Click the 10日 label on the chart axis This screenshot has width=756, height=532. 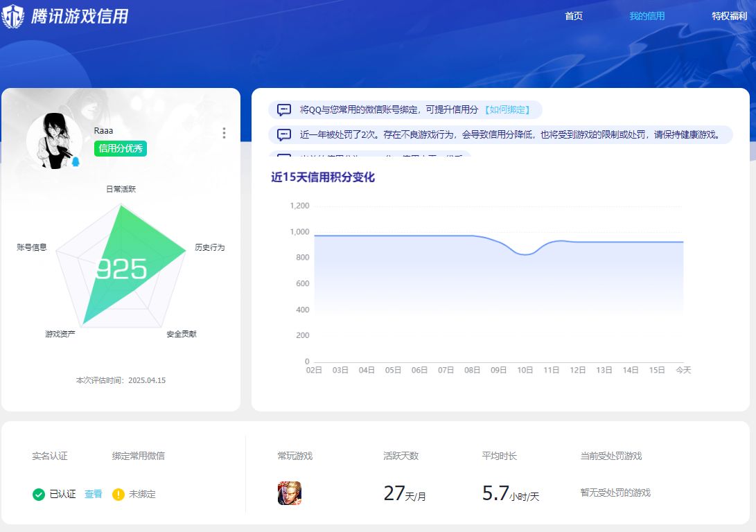coord(525,370)
